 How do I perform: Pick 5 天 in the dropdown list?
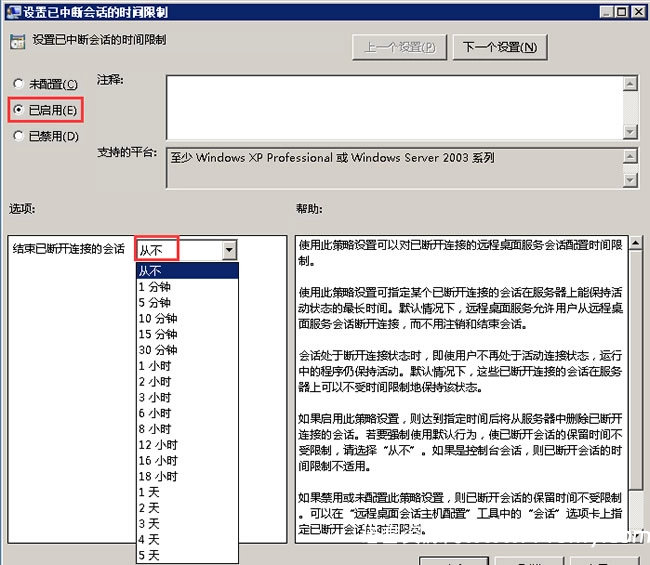187,555
